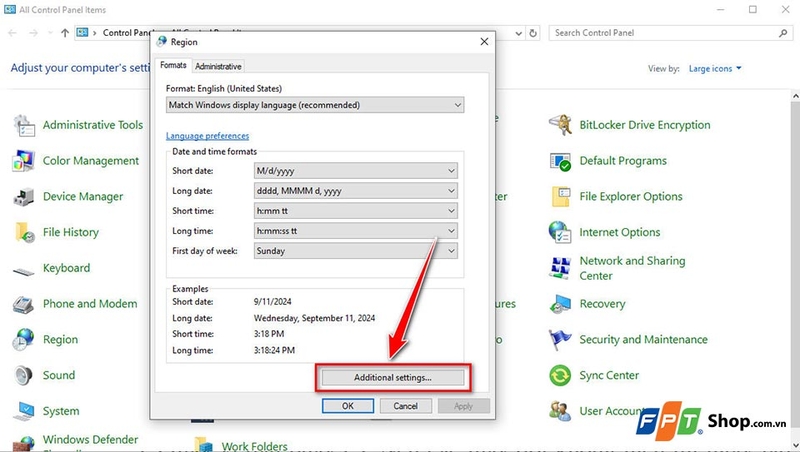Viewport: 800px width, 452px height.
Task: Open Internet Options icon
Action: click(x=560, y=233)
